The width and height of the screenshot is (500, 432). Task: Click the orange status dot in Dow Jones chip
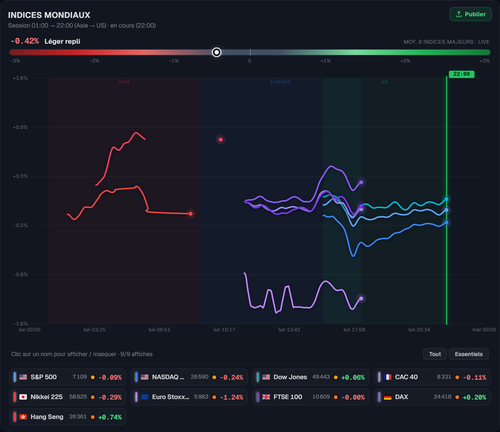coord(336,377)
